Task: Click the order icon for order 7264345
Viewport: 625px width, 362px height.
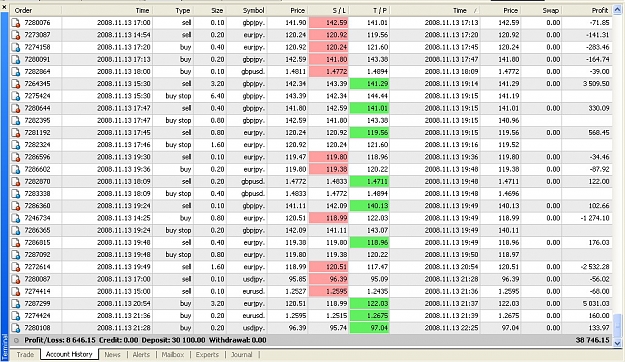Action: pos(16,84)
